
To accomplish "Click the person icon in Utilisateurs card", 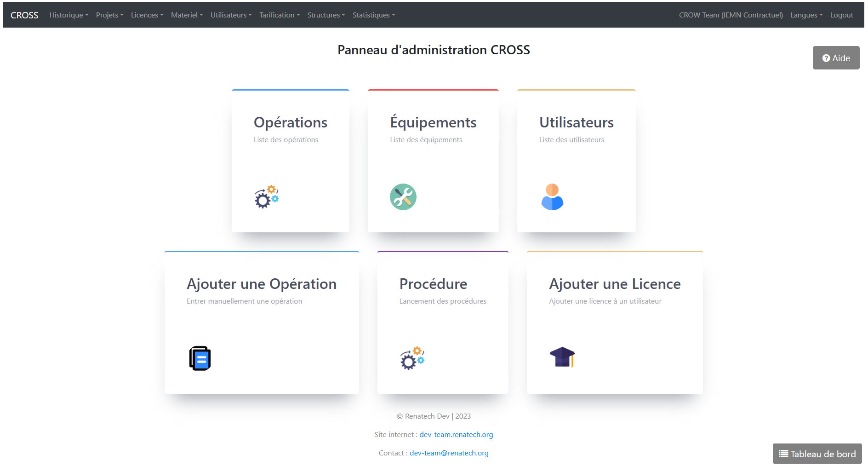I will tap(552, 197).
